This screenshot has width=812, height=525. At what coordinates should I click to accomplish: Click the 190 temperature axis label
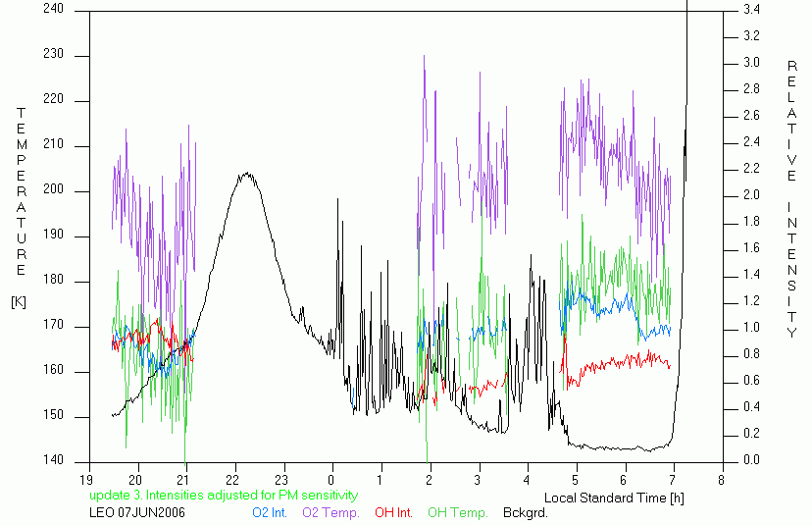point(53,235)
